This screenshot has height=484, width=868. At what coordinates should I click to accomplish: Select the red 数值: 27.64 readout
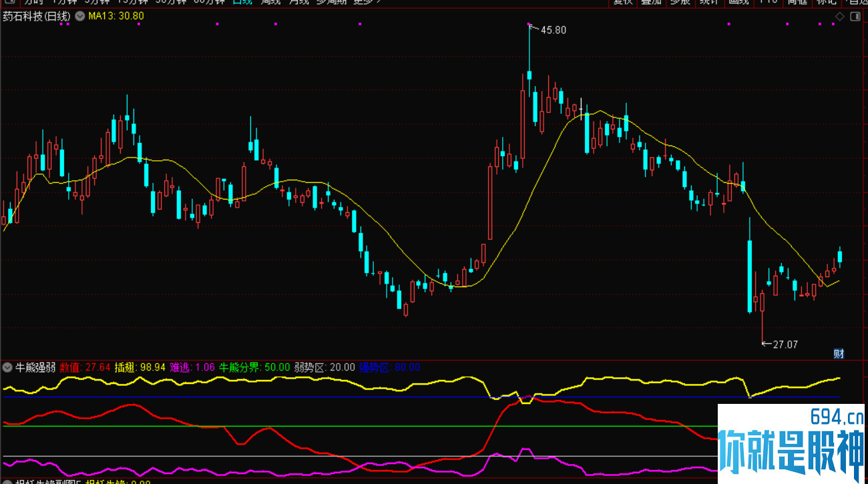(85, 367)
